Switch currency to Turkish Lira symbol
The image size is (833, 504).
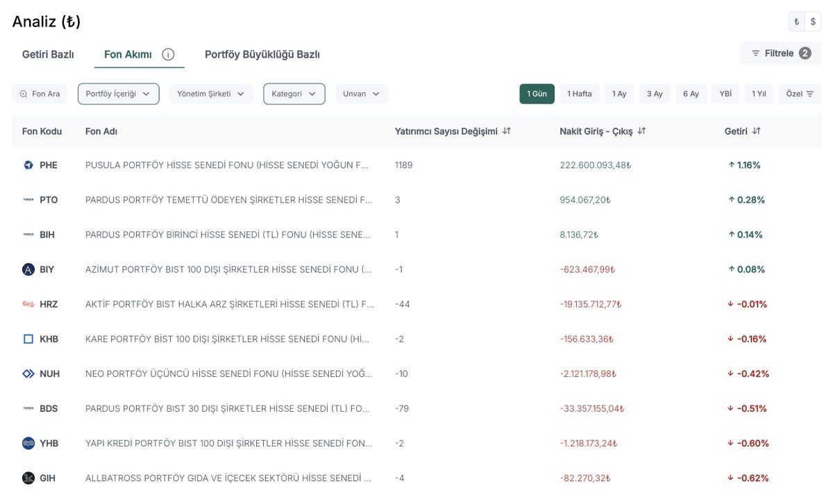797,22
